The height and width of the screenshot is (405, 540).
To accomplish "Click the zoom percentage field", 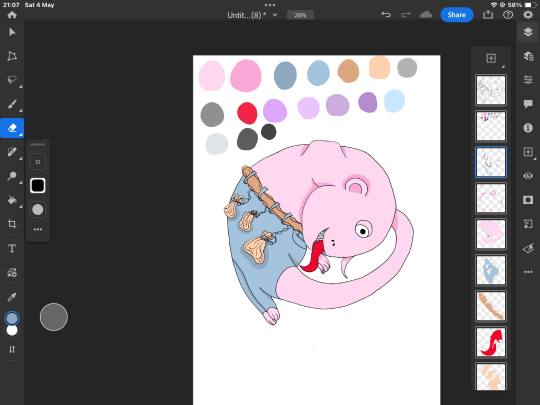I will click(x=300, y=15).
